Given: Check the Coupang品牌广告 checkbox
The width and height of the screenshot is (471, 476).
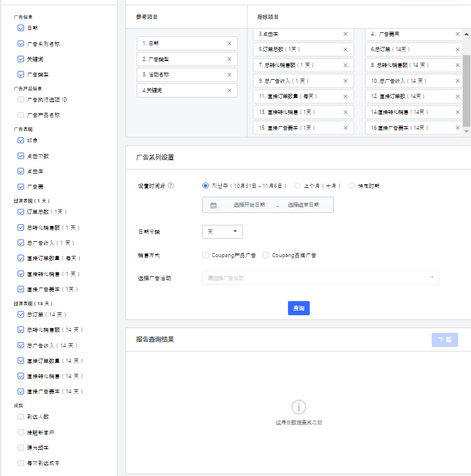Looking at the screenshot, I should coord(266,255).
